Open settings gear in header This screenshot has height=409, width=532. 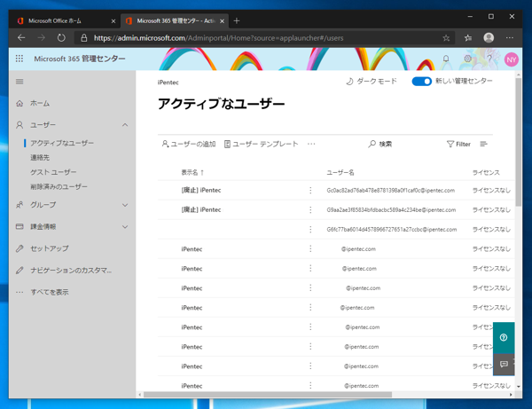coord(467,59)
